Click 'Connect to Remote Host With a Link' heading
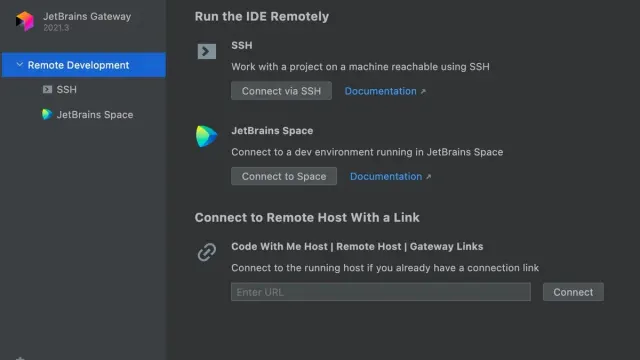 [x=307, y=218]
